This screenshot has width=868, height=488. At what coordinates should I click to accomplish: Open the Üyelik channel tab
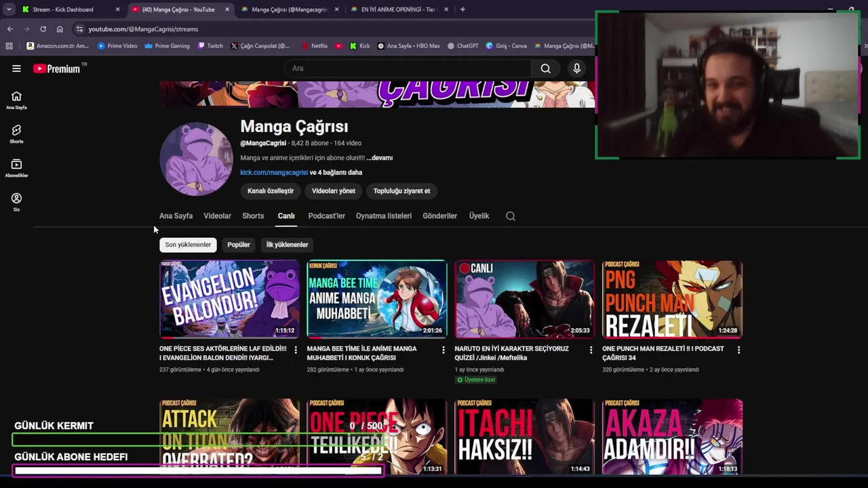[479, 216]
